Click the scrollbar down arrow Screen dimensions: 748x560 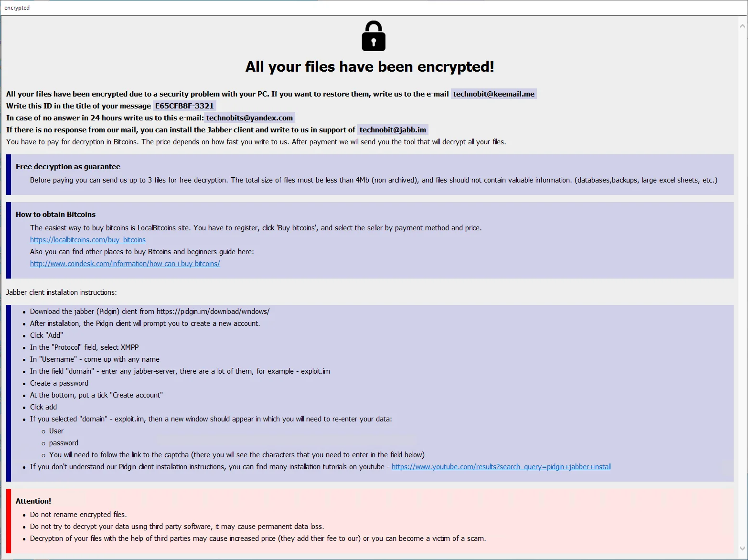click(742, 548)
